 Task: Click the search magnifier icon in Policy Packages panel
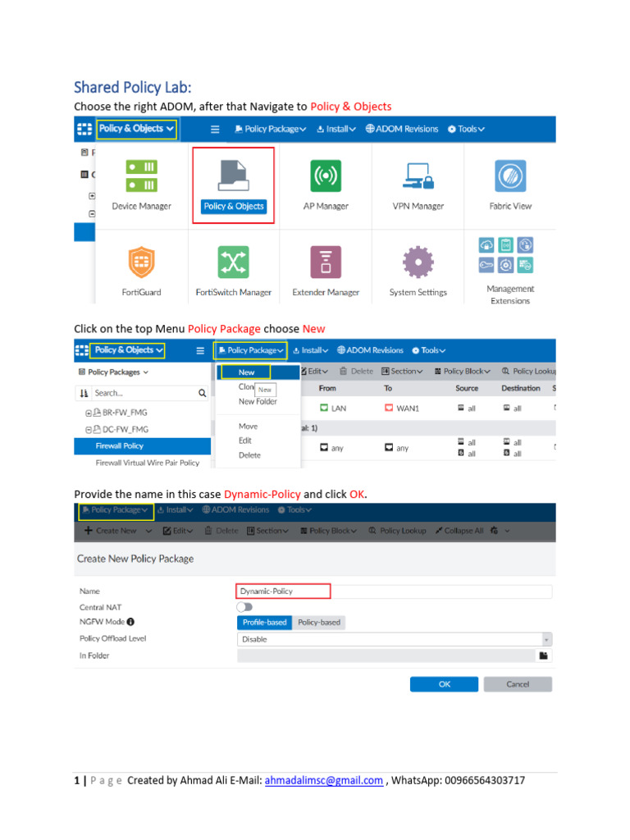202,393
